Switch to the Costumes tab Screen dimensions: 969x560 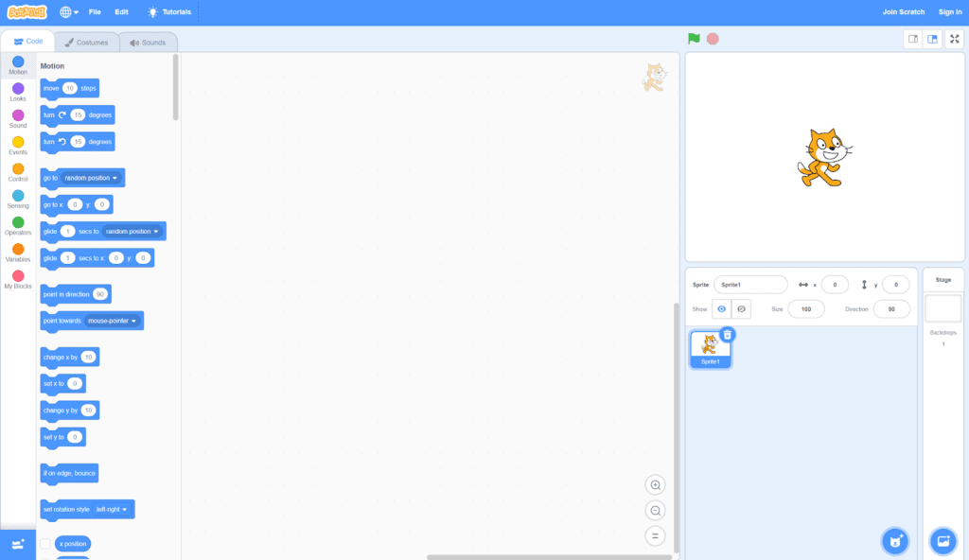[86, 42]
